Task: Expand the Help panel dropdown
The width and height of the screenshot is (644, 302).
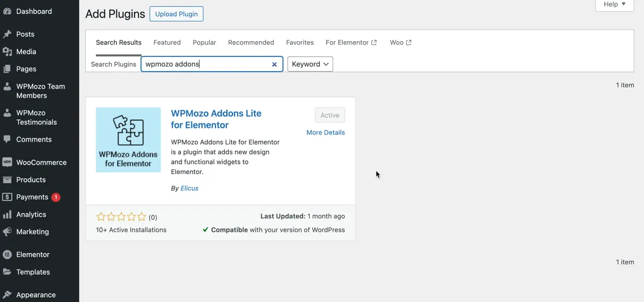Action: coord(614,5)
